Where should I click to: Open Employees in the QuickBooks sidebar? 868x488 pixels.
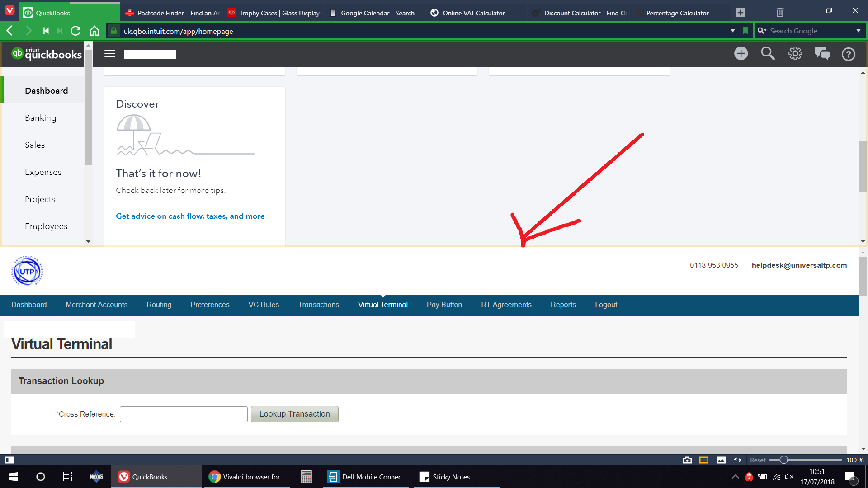pos(46,226)
